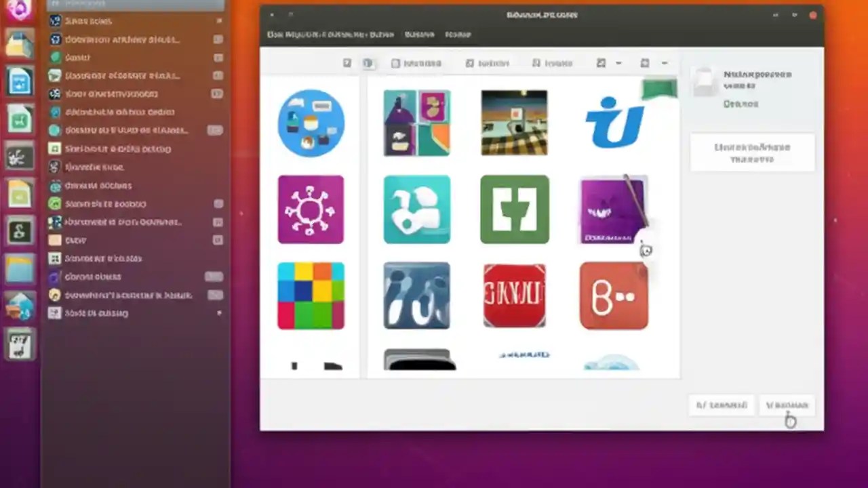This screenshot has height=488, width=868.
Task: Open the first dropdown arrow in the toolbar
Action: 618,63
